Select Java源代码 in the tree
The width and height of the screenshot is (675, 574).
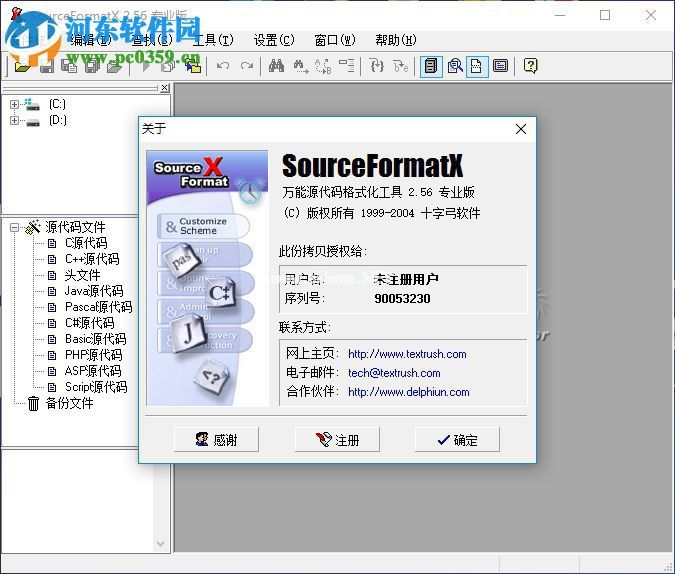[94, 291]
